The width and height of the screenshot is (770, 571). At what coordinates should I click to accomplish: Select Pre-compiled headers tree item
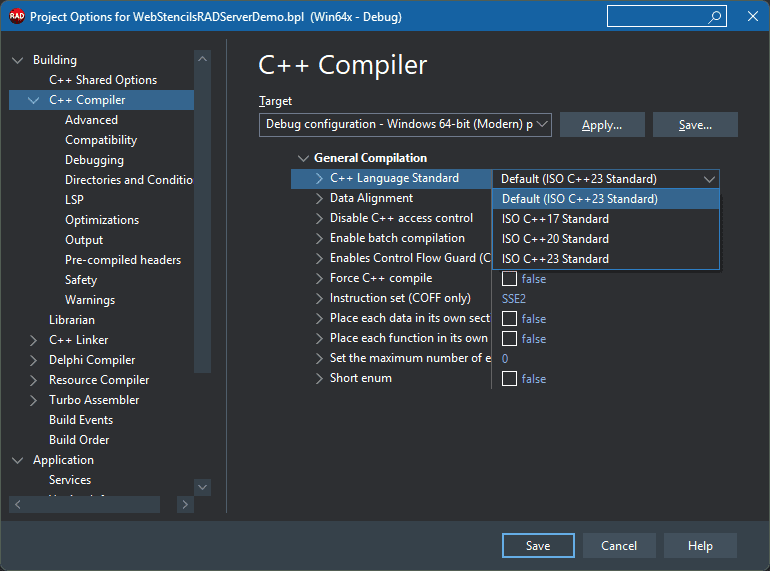coord(123,260)
